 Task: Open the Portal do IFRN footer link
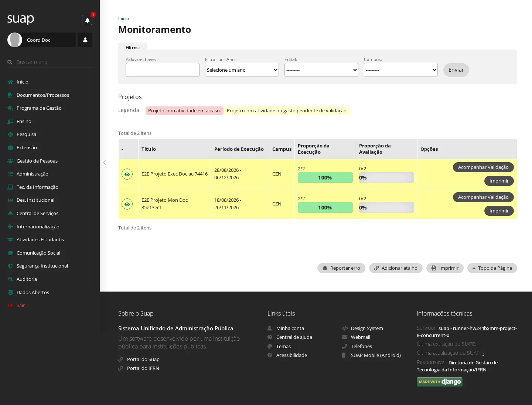click(x=143, y=368)
